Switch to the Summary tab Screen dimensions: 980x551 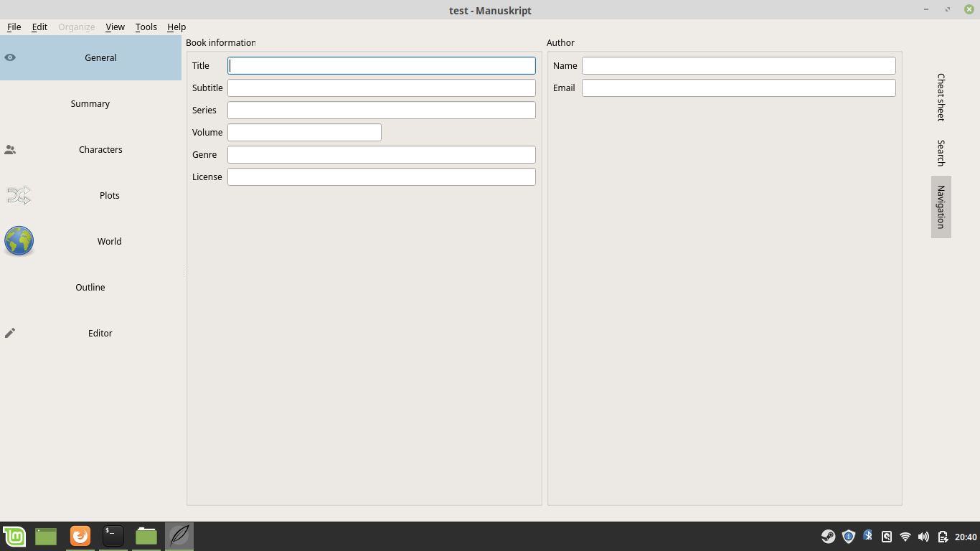(90, 103)
